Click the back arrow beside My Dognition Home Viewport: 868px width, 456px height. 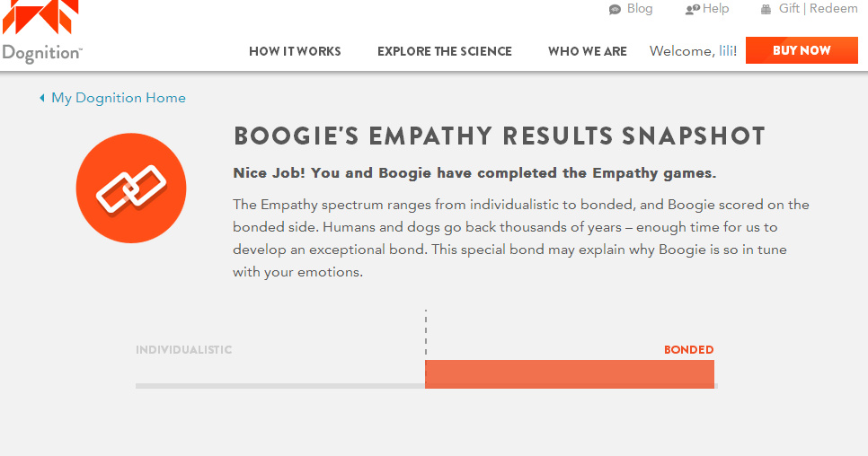[42, 98]
